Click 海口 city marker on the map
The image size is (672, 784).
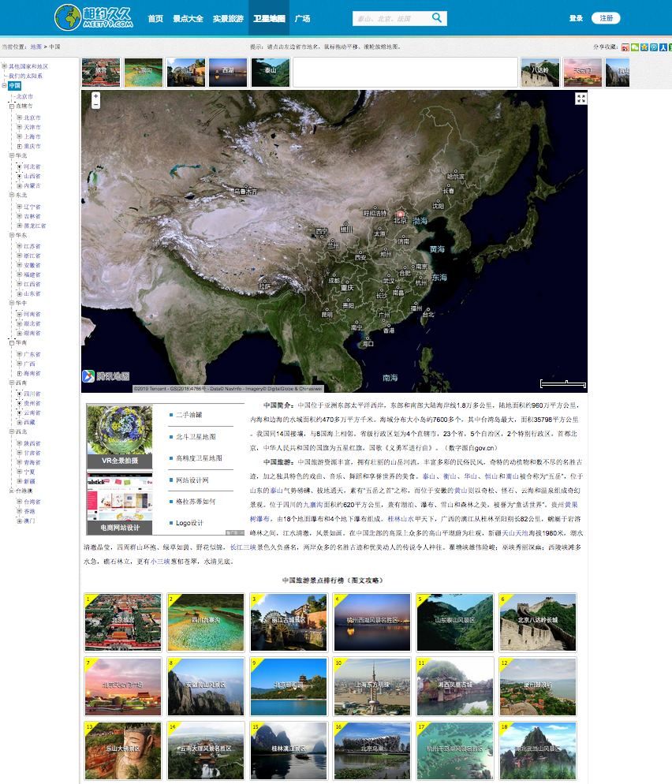point(368,343)
